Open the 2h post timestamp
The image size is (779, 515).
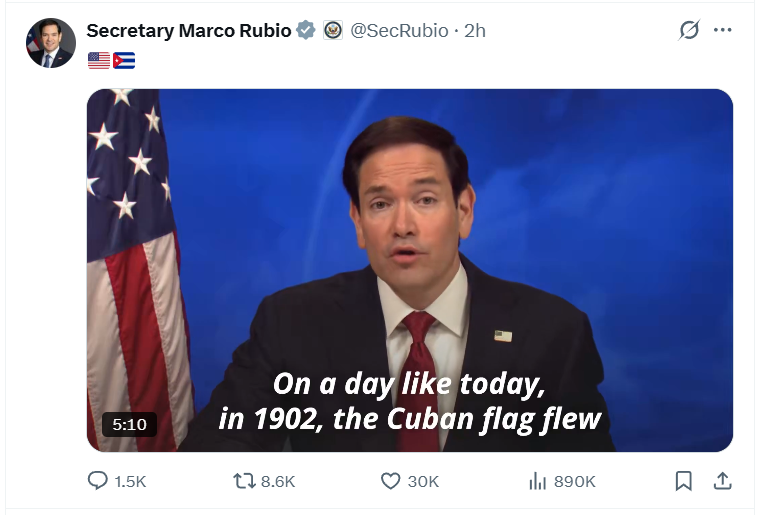coord(474,31)
